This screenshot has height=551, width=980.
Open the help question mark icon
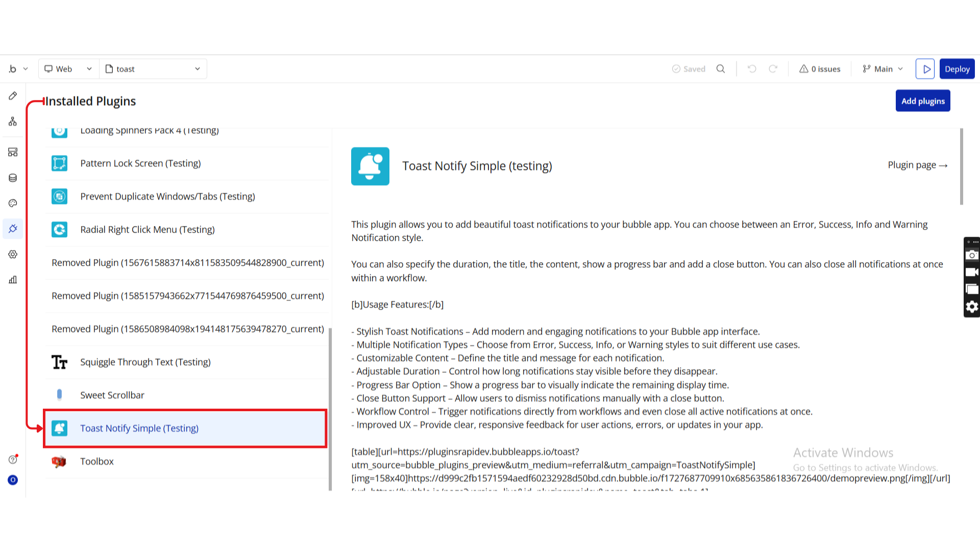[x=13, y=460]
